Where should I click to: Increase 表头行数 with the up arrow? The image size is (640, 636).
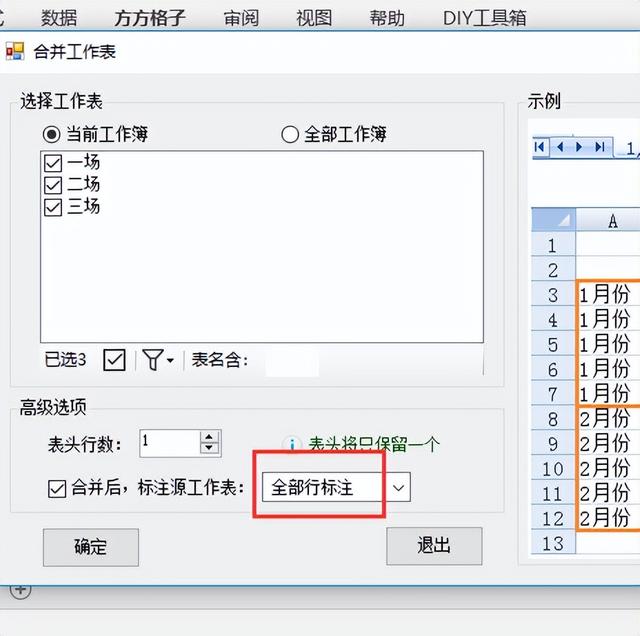pos(209,437)
